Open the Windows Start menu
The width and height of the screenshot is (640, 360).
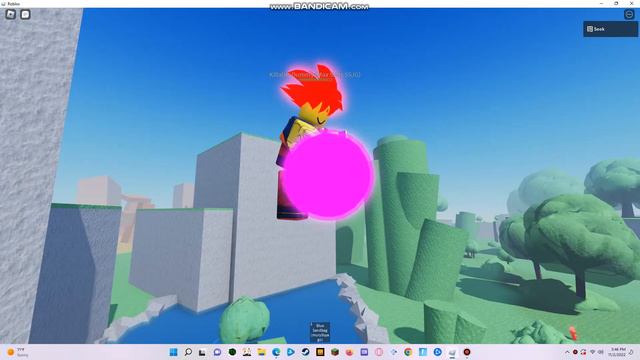tap(173, 352)
